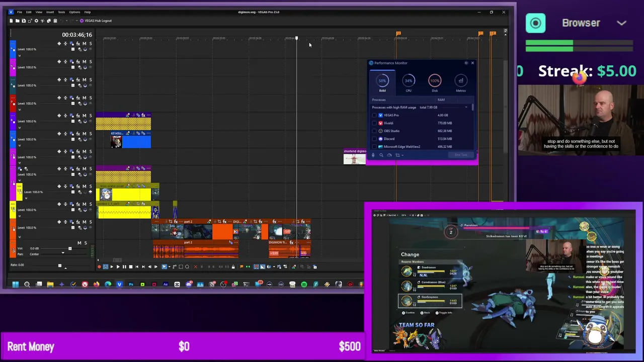Switch to the RAM tab in Performance Monitor
Viewport: 644px width, 362px height.
pos(382,83)
